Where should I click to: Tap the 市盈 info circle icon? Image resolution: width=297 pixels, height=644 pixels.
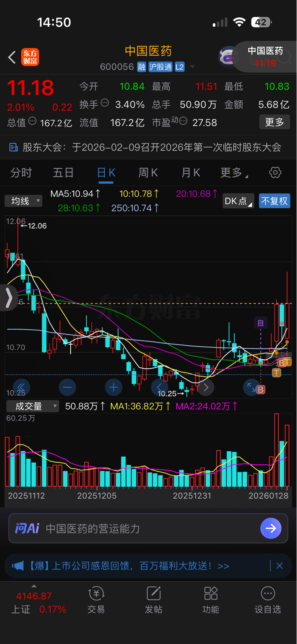(183, 121)
